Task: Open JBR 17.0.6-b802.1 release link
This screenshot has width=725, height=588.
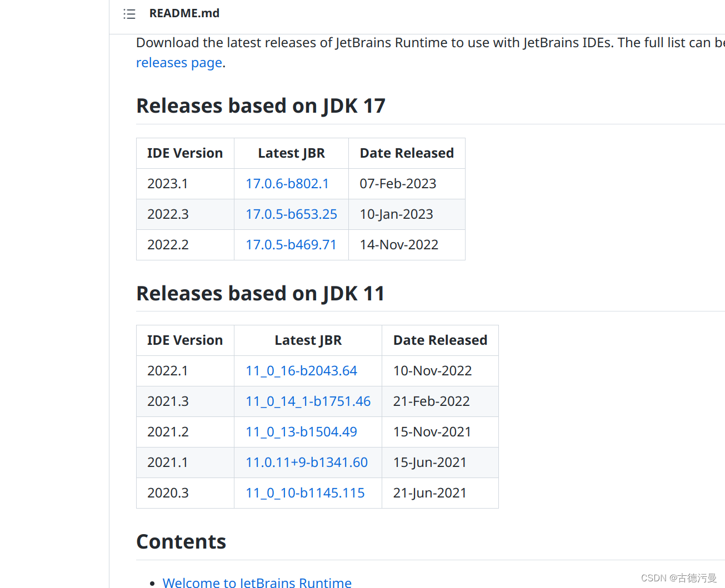Action: coord(287,184)
